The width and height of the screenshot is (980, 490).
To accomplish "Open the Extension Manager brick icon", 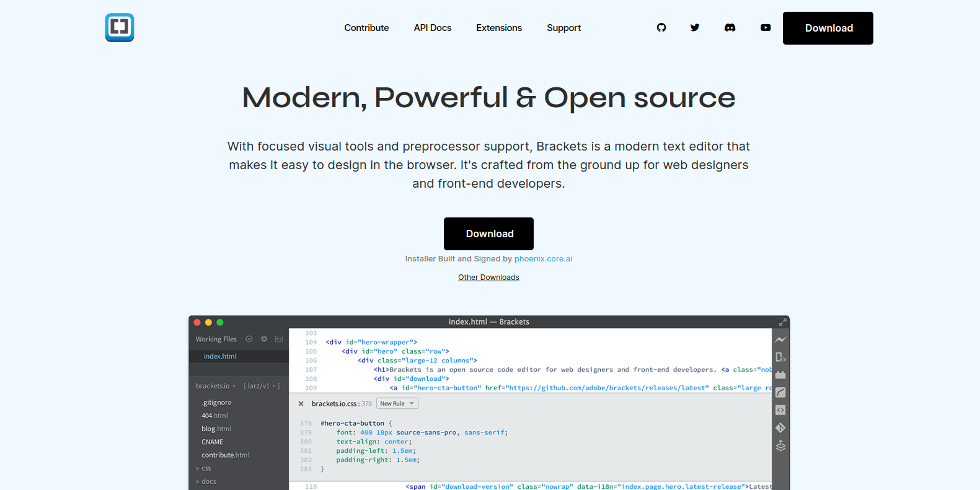I will (780, 375).
